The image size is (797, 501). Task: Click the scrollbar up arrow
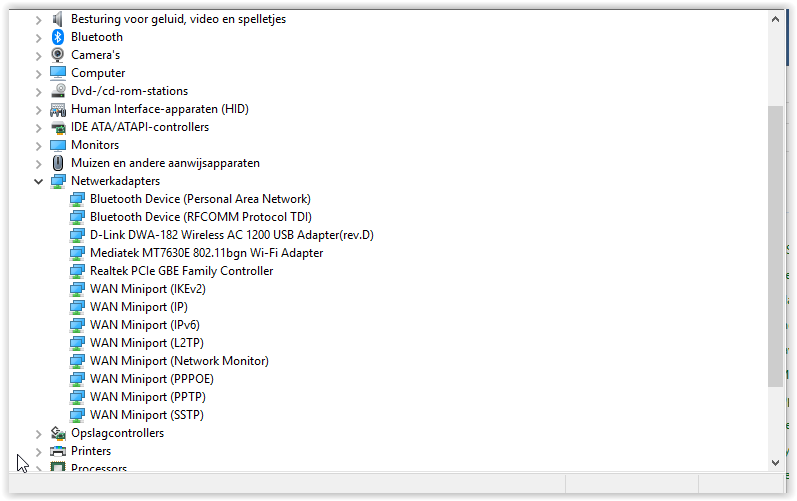tap(775, 19)
